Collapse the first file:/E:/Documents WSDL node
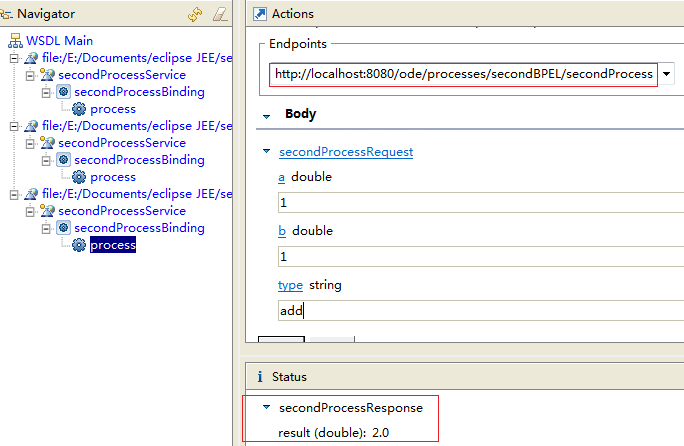The height and width of the screenshot is (446, 684). [x=14, y=58]
